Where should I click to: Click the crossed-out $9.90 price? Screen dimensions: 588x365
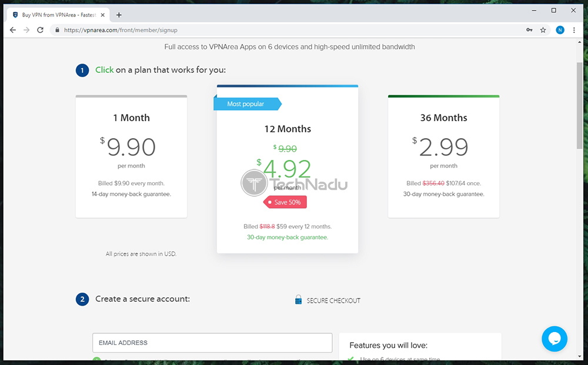(285, 148)
